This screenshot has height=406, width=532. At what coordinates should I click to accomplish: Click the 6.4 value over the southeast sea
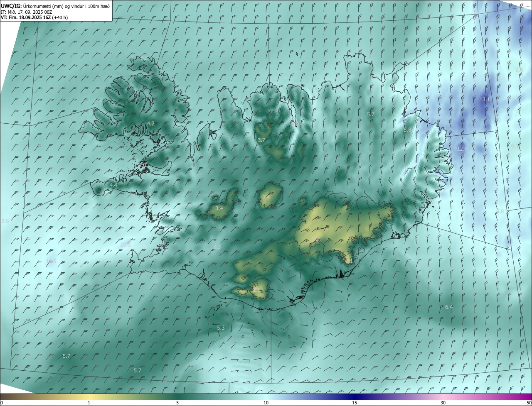point(449,307)
